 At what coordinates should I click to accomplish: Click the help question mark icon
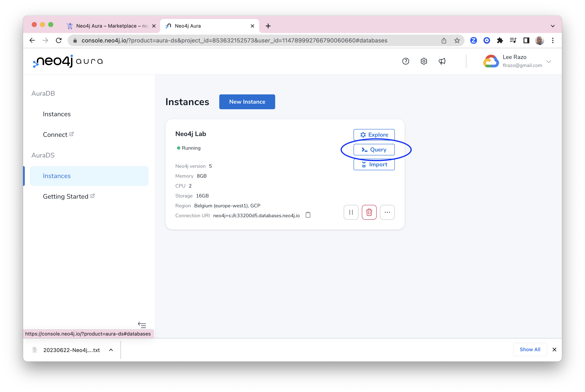click(x=406, y=61)
